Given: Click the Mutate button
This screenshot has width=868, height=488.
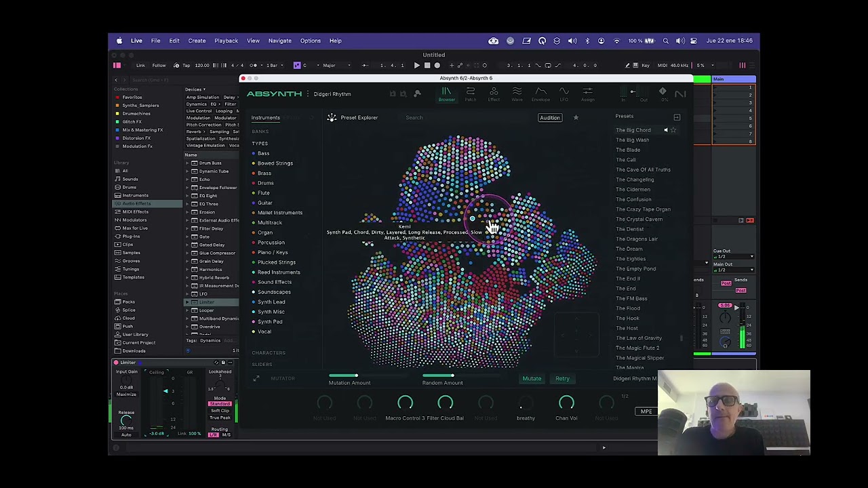Looking at the screenshot, I should click(x=532, y=379).
